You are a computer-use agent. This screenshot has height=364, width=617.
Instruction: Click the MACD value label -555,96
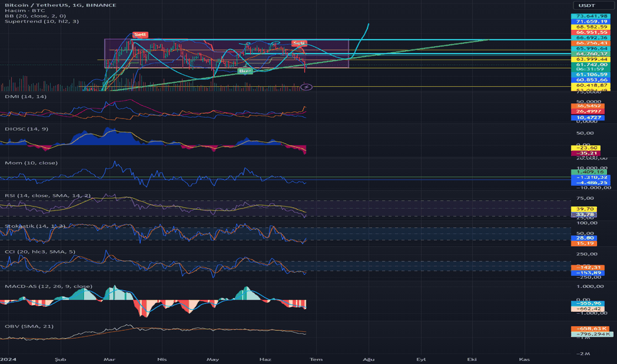point(588,304)
